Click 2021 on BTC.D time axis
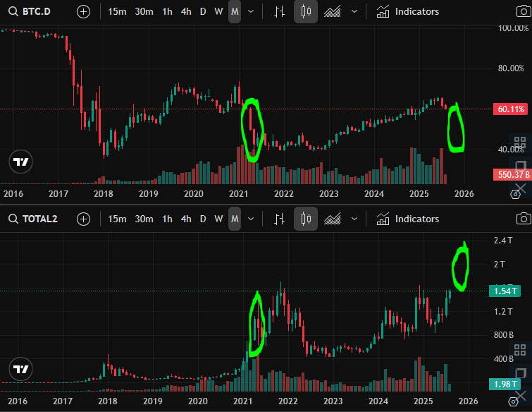Viewport: 532px width, 412px height. click(x=238, y=194)
